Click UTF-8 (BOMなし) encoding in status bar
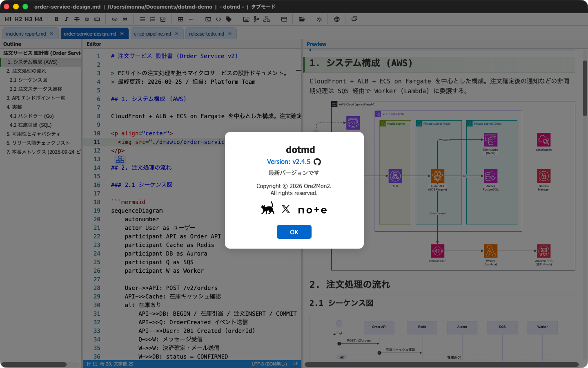Image resolution: width=588 pixels, height=368 pixels. coord(269,364)
